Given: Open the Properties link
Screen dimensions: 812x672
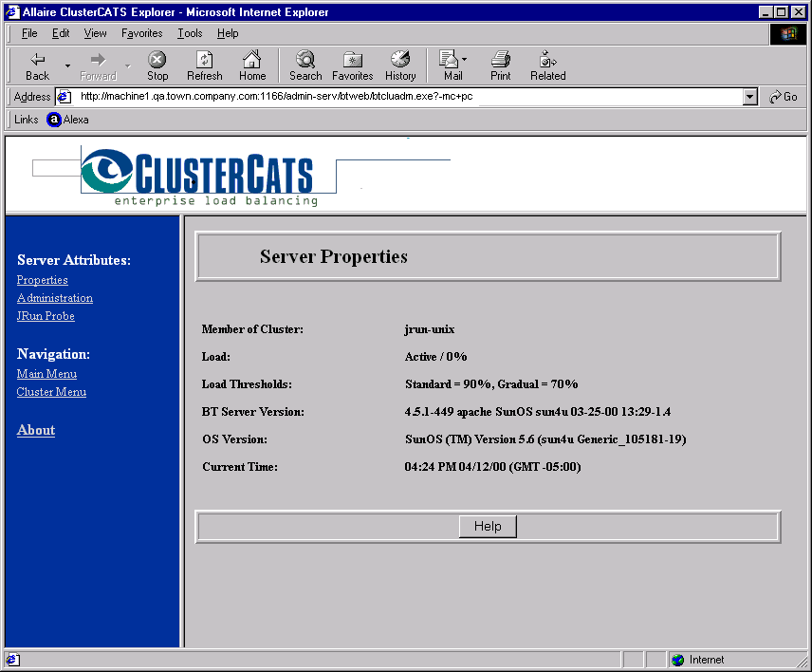Looking at the screenshot, I should [43, 280].
